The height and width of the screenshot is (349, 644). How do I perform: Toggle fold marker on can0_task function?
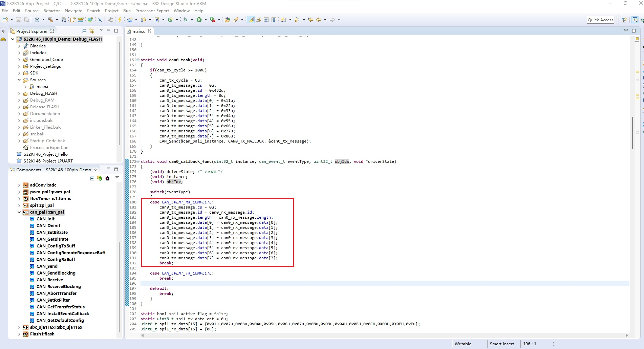coord(138,60)
